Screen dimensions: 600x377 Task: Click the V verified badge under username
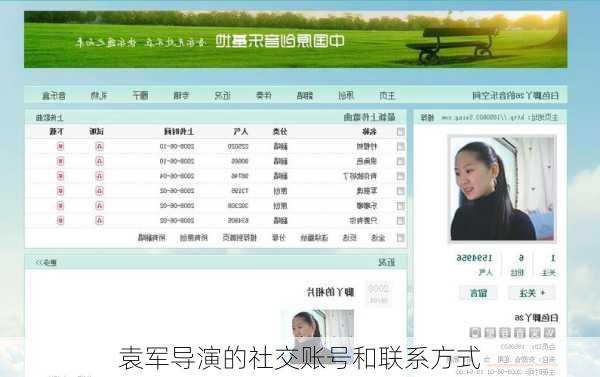(549, 332)
